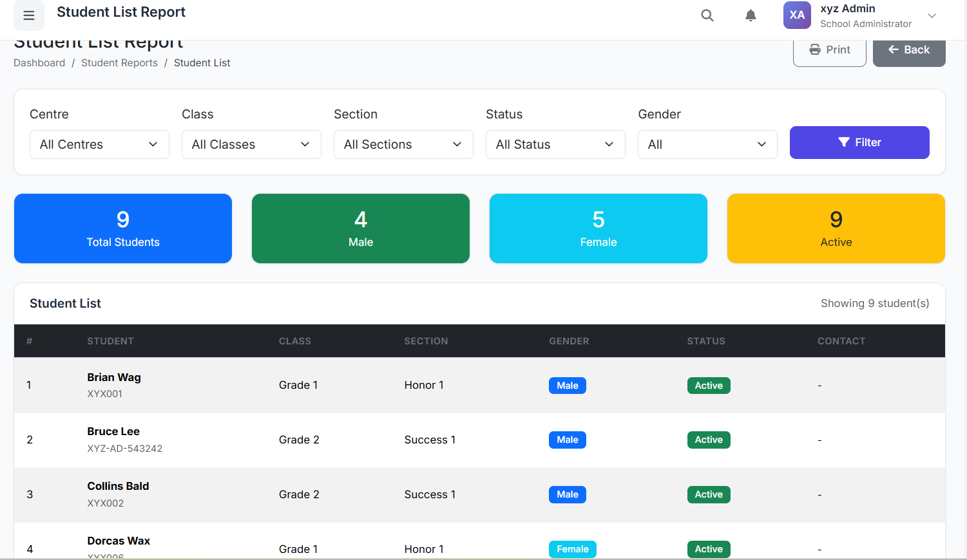967x560 pixels.
Task: Click the search magnifier icon
Action: [707, 15]
